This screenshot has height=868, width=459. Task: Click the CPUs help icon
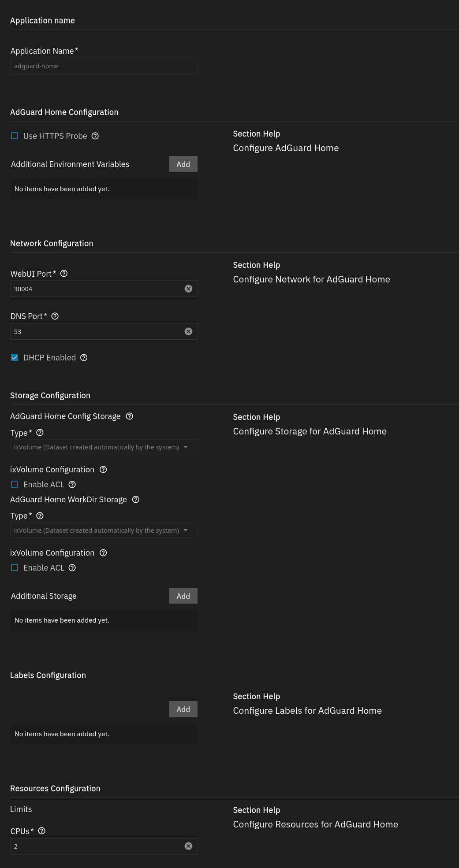42,831
